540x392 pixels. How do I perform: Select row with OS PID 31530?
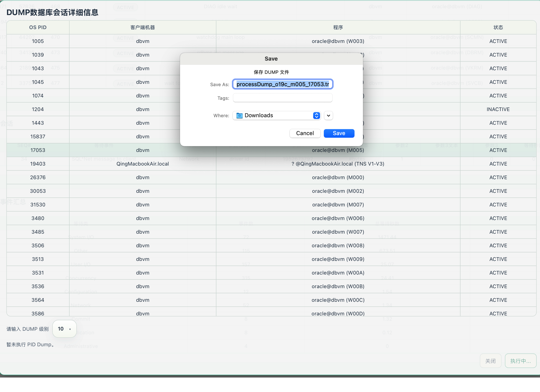pyautogui.click(x=271, y=205)
